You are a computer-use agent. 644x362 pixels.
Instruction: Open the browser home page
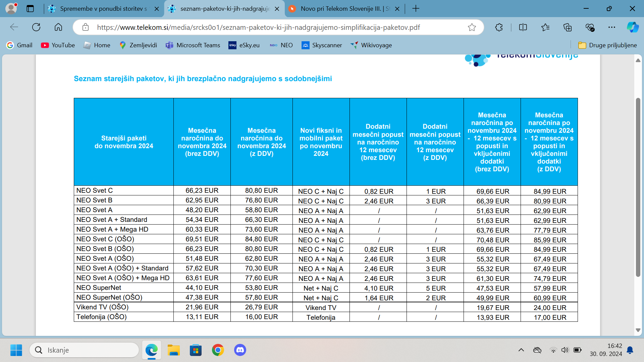[58, 27]
